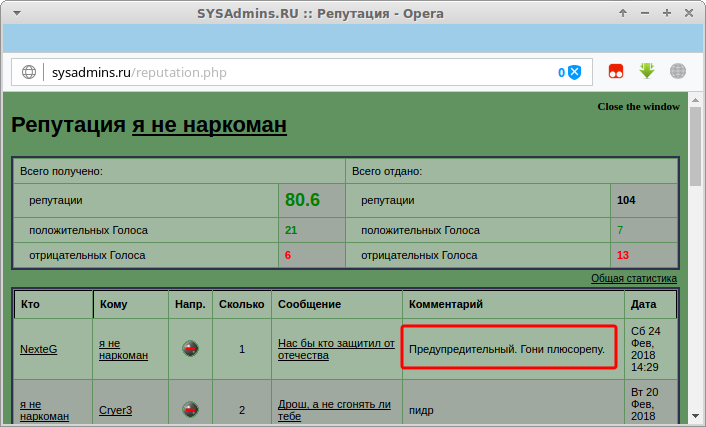Open я не наркоман link in Кто column
Image resolution: width=706 pixels, height=427 pixels.
(x=45, y=410)
